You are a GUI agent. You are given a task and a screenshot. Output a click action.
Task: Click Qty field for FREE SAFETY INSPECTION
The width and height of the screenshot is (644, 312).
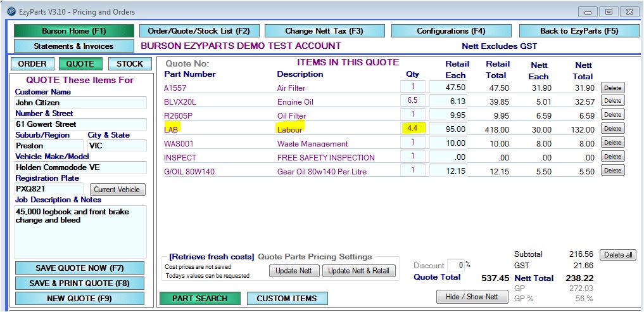point(413,156)
